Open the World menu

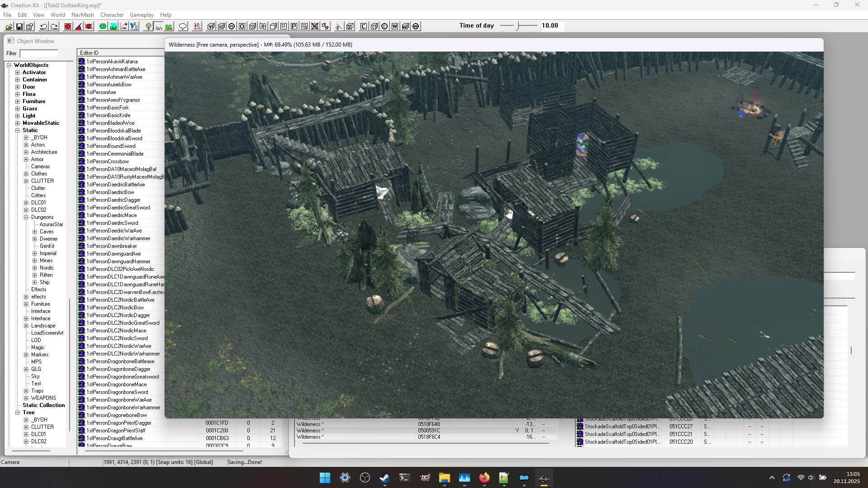(58, 15)
